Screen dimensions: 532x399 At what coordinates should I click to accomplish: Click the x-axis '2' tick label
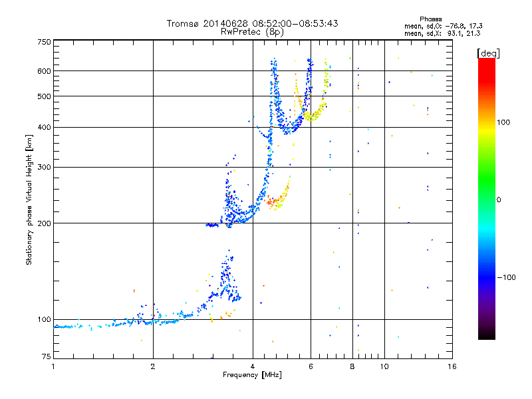(x=153, y=366)
